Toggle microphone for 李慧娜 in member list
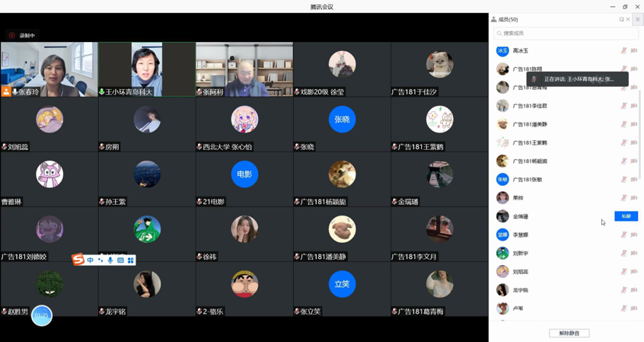The width and height of the screenshot is (644, 342). point(623,235)
